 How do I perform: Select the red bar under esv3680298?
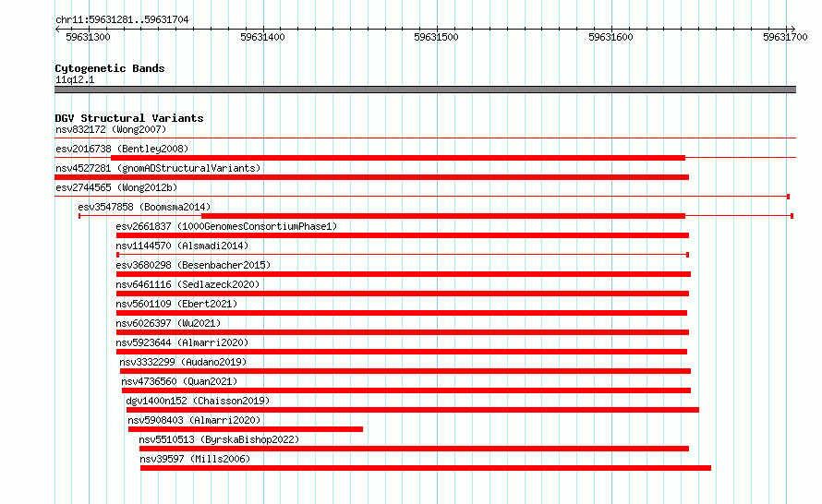pyautogui.click(x=403, y=274)
